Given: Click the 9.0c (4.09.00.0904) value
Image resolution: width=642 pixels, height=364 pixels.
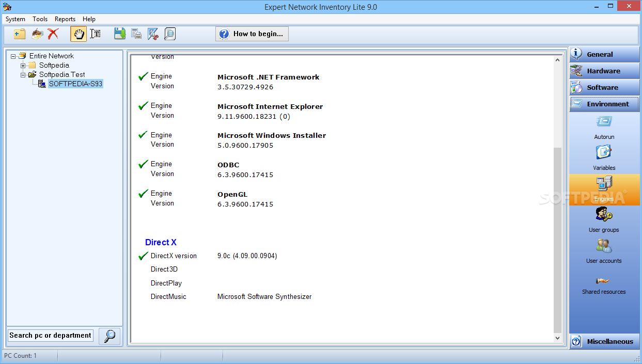Looking at the screenshot, I should click(x=247, y=256).
